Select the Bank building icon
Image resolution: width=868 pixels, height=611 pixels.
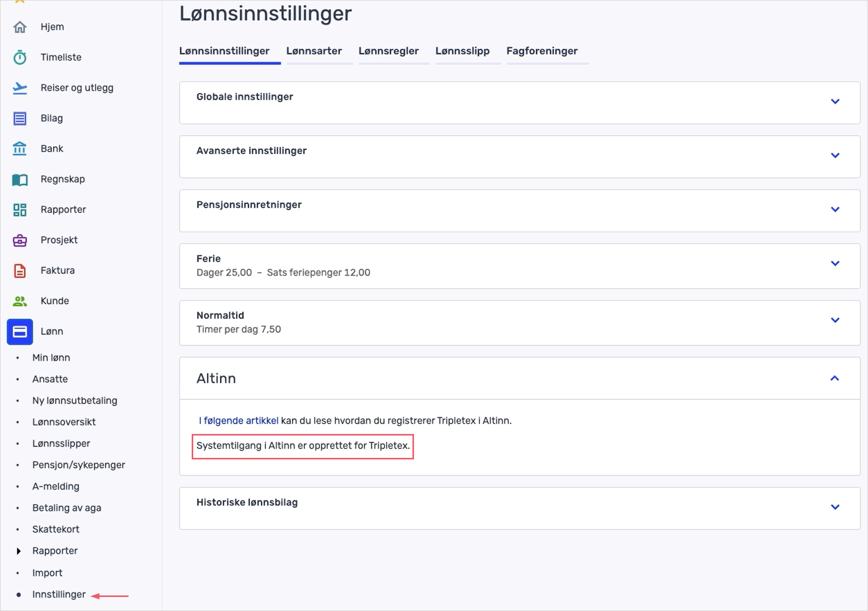tap(20, 148)
